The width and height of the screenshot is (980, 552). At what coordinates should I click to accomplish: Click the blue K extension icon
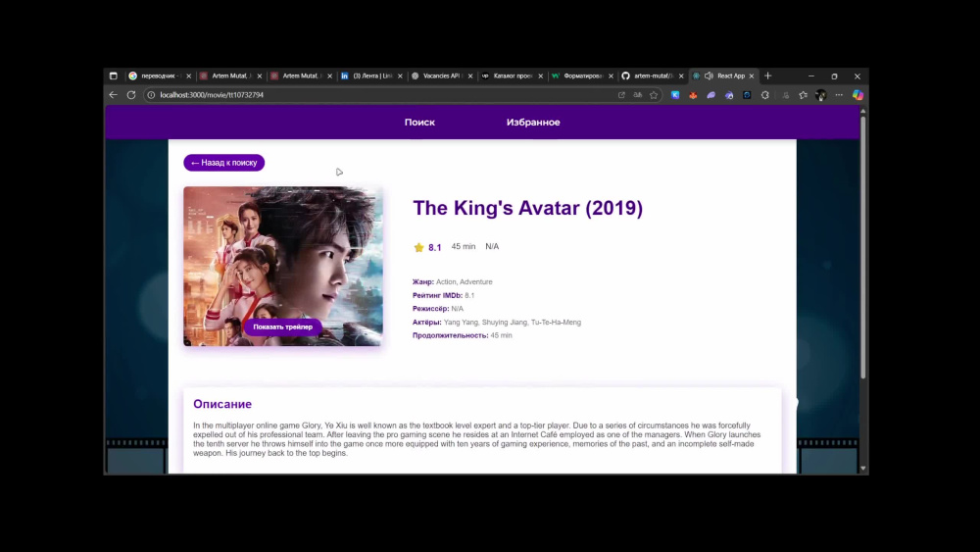(x=675, y=95)
